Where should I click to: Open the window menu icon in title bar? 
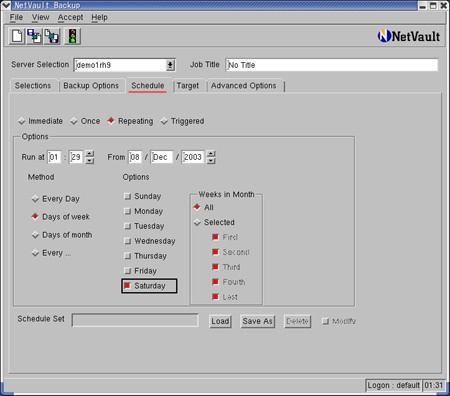click(x=6, y=5)
